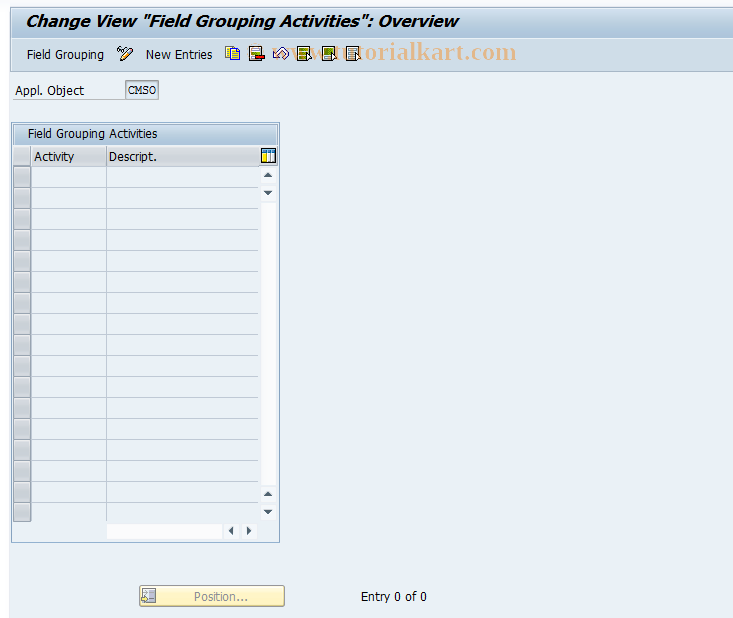733x618 pixels.
Task: Click the select-all-rows corner box
Action: tap(22, 157)
